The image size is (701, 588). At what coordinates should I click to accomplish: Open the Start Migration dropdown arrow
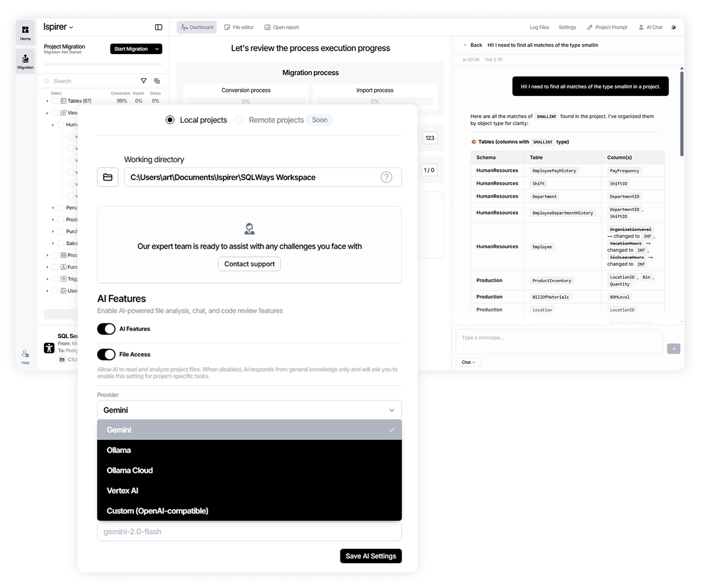click(x=157, y=49)
